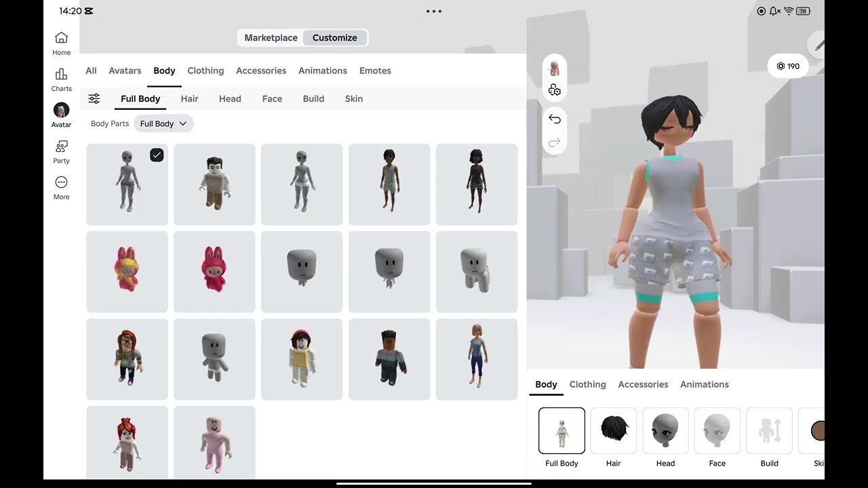Select the pink and yellow bunny body
This screenshot has height=488, width=868.
click(127, 272)
